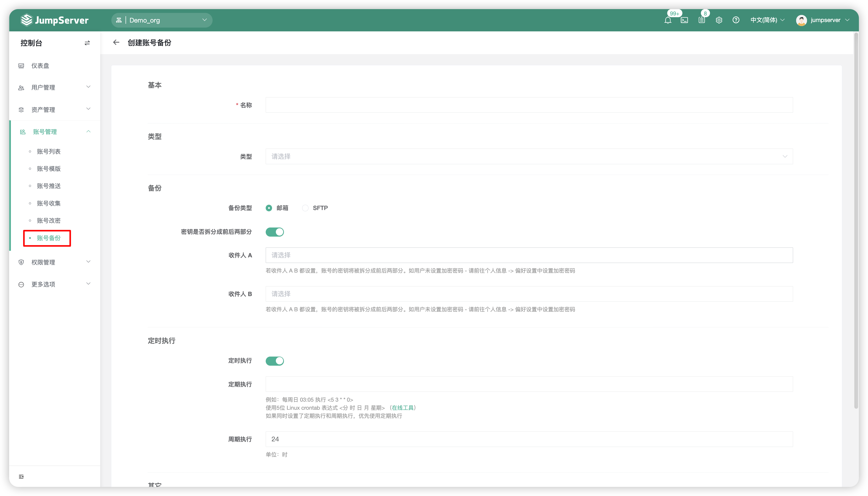The image size is (868, 496).
Task: Expand the 资产管理 menu chevron
Action: tap(88, 109)
